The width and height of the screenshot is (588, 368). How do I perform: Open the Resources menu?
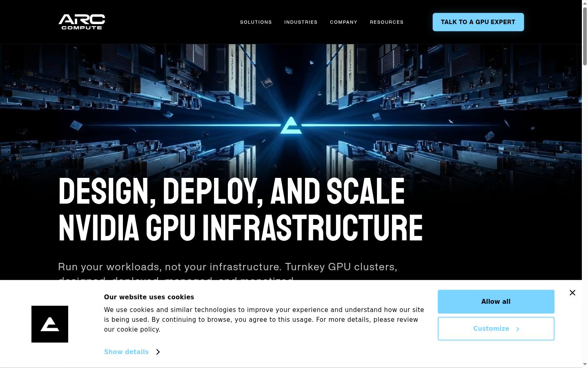pyautogui.click(x=387, y=22)
